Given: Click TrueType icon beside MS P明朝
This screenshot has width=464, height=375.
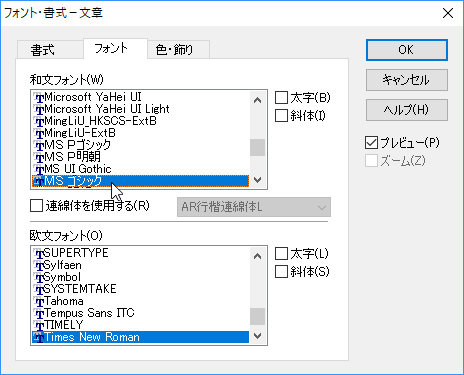Looking at the screenshot, I should click(x=39, y=158).
